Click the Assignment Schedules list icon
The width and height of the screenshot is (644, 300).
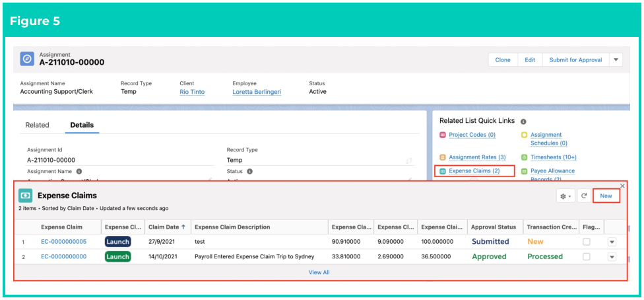tap(524, 135)
